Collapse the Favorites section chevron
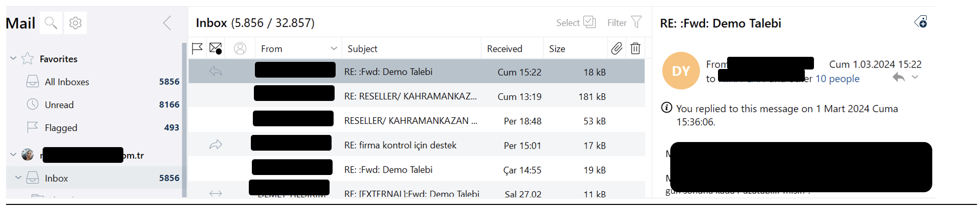 [13, 59]
